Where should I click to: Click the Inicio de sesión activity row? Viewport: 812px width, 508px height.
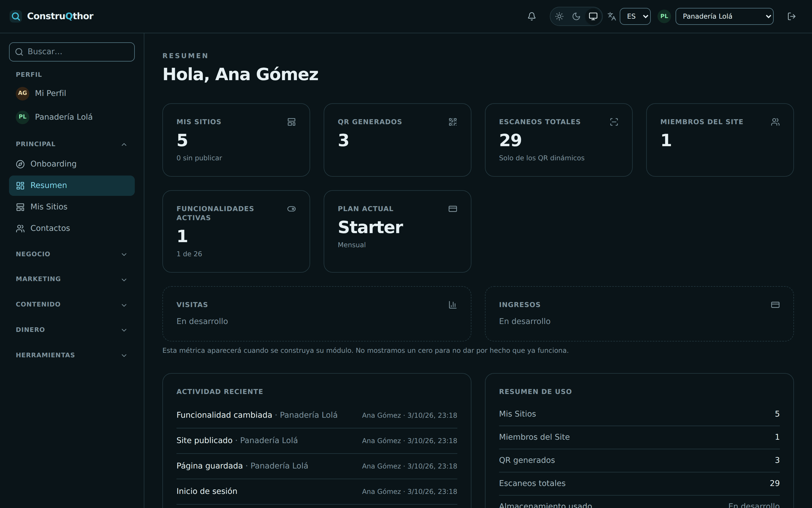point(317,492)
